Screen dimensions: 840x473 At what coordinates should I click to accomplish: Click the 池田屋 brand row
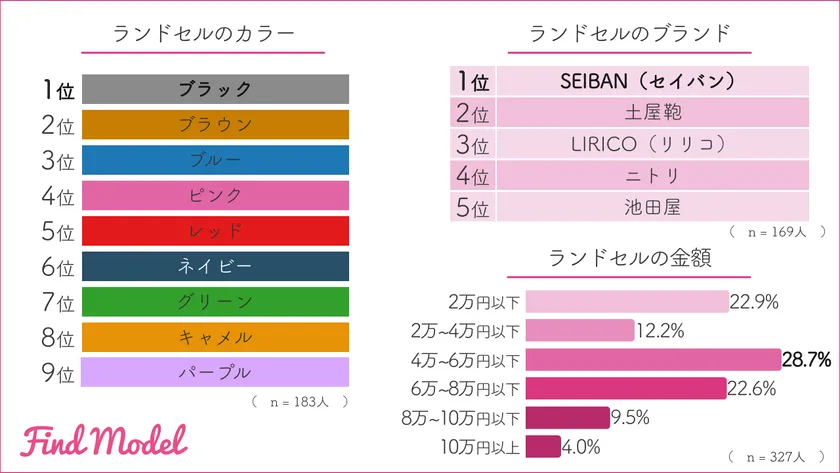point(651,208)
